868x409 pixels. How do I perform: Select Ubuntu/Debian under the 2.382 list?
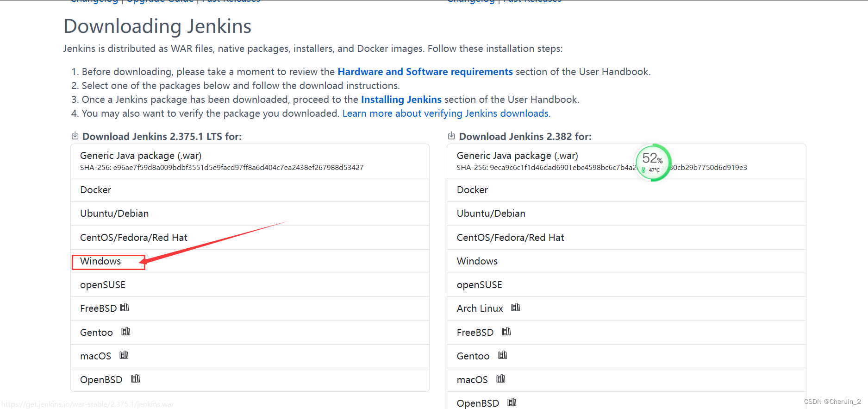[626, 214]
